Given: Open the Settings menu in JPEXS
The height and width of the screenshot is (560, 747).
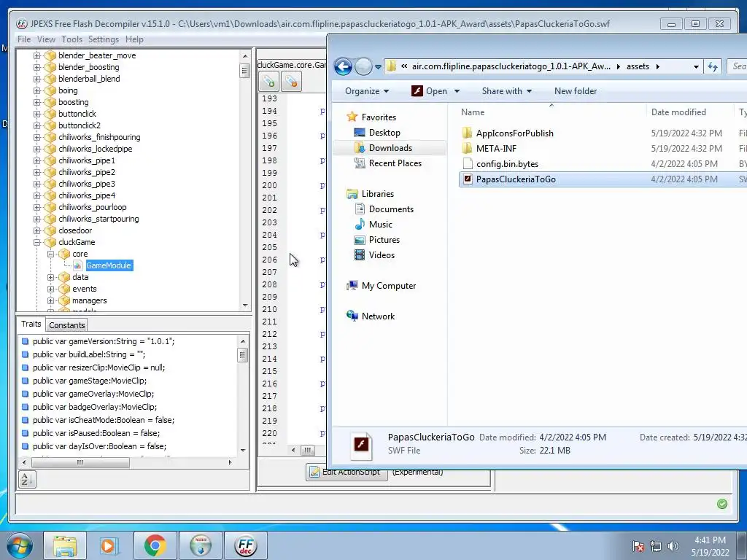Looking at the screenshot, I should click(x=104, y=39).
